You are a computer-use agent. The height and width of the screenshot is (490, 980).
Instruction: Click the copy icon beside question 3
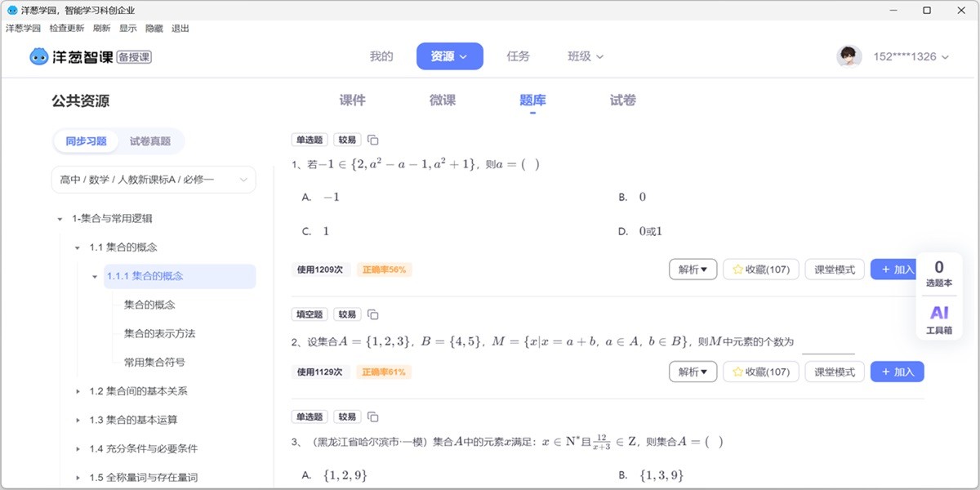[x=372, y=416]
